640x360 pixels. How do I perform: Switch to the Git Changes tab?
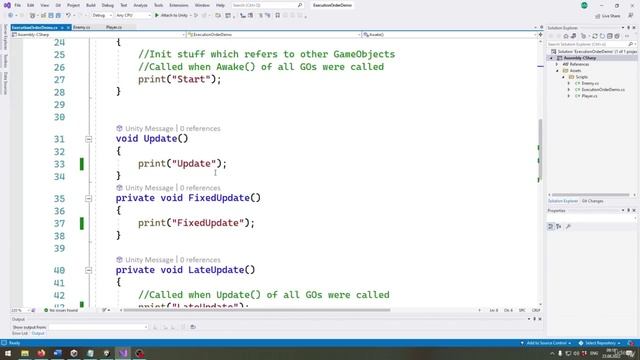(592, 201)
